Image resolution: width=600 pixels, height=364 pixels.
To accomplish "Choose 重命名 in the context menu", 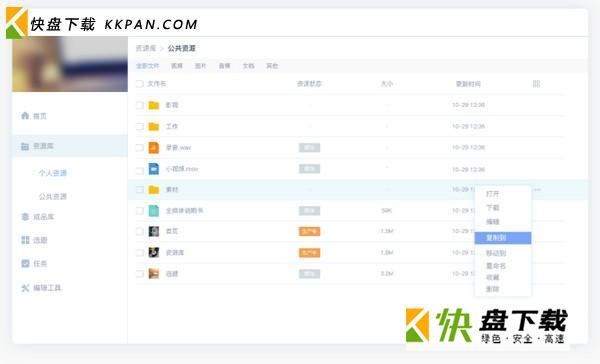I will [496, 266].
